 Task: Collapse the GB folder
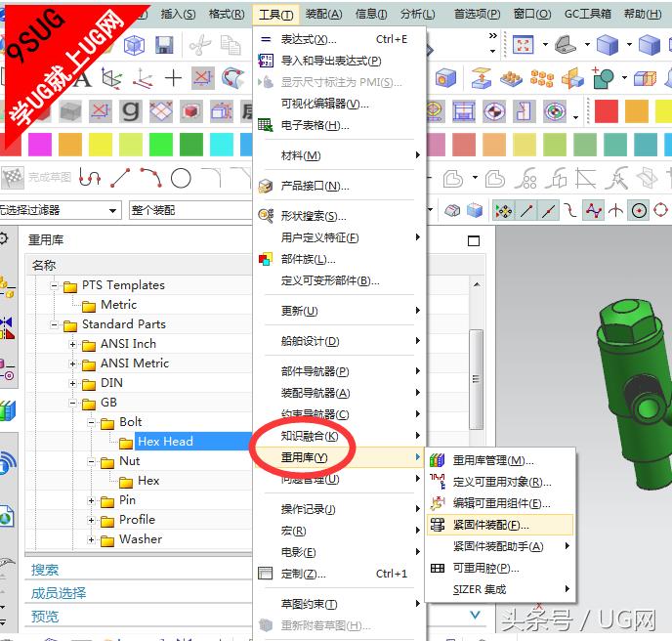[72, 403]
